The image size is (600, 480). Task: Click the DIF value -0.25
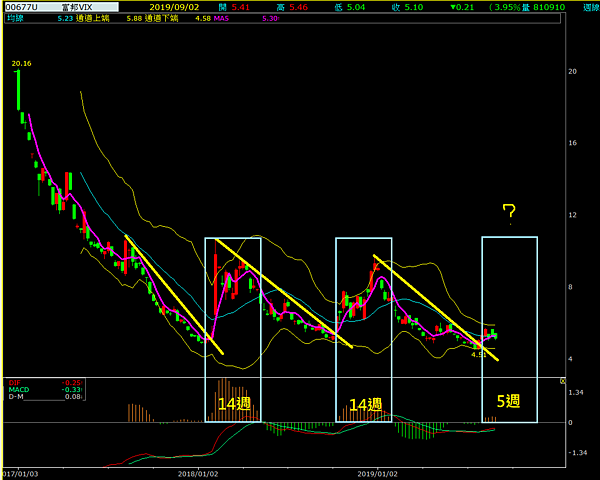tap(72, 382)
